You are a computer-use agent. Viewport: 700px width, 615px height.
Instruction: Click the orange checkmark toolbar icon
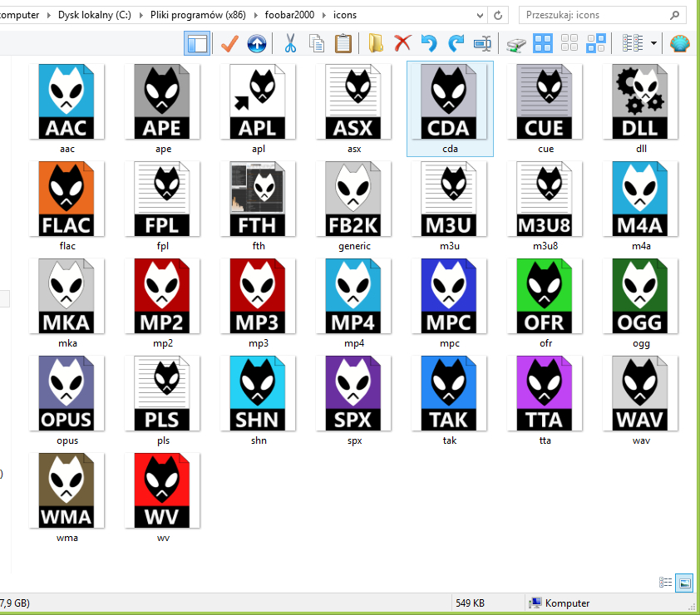[x=229, y=44]
